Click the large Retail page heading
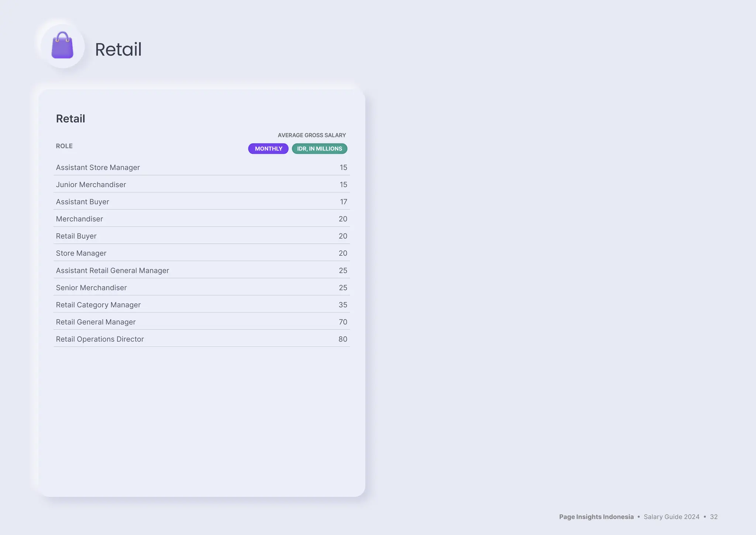 point(118,50)
